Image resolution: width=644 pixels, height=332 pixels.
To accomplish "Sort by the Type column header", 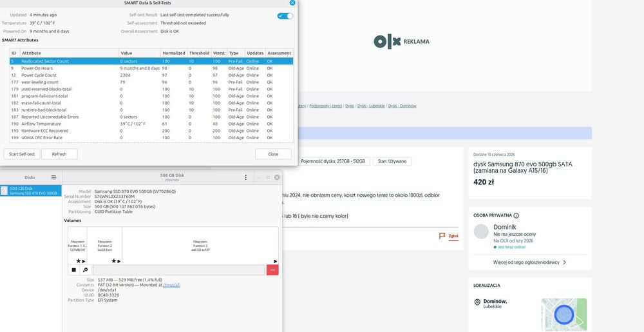I will [x=236, y=53].
